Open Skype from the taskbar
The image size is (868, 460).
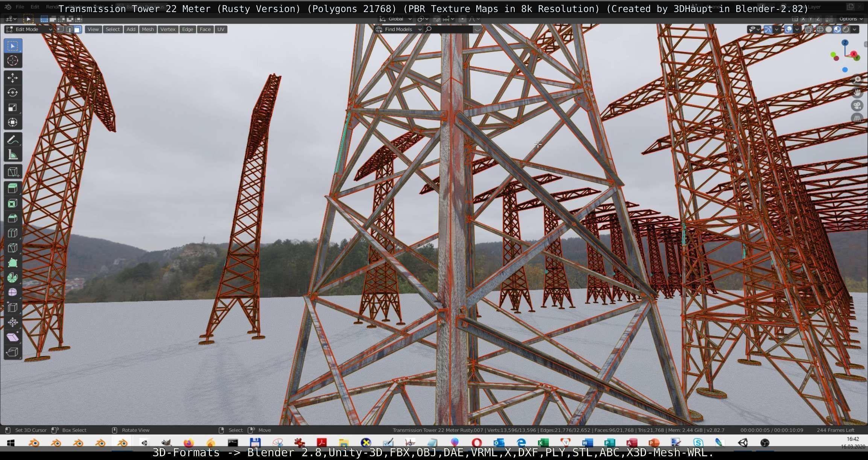pos(698,443)
